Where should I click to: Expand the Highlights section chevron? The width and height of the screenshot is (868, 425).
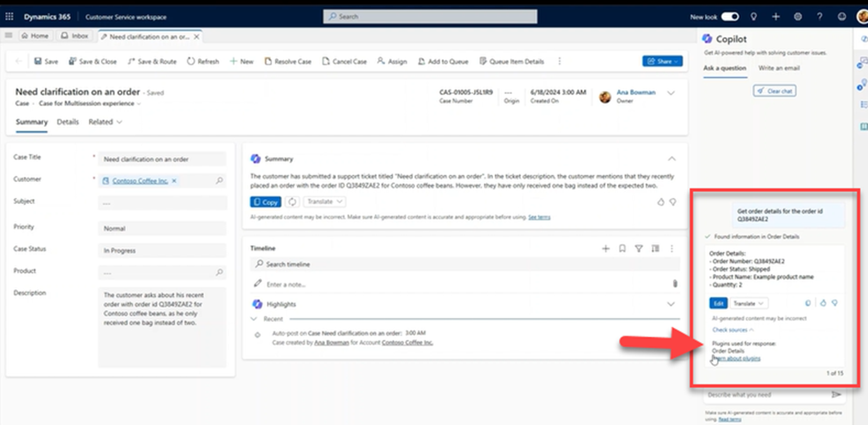(671, 304)
